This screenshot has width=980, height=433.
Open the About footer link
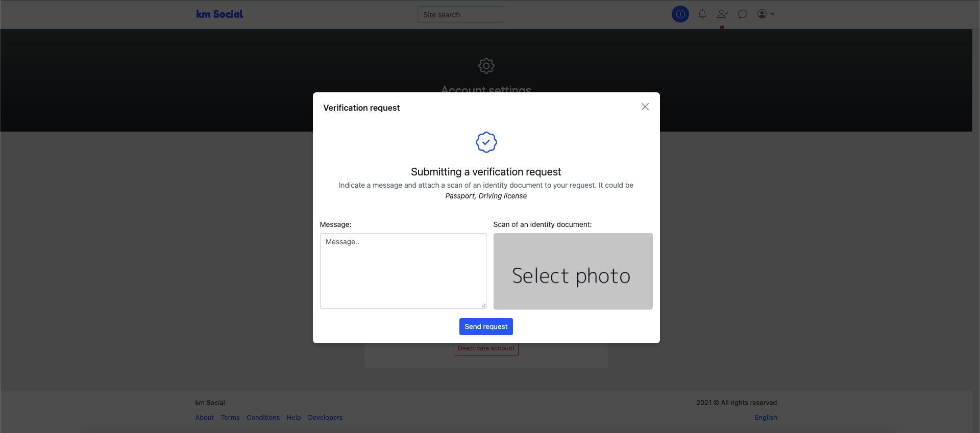pos(204,417)
